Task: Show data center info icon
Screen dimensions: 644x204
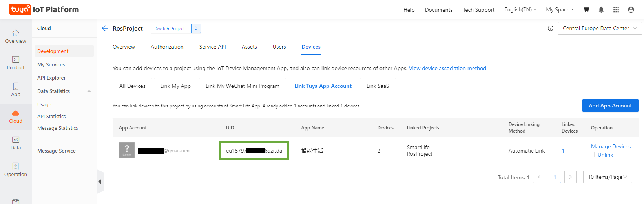Action: pyautogui.click(x=551, y=28)
